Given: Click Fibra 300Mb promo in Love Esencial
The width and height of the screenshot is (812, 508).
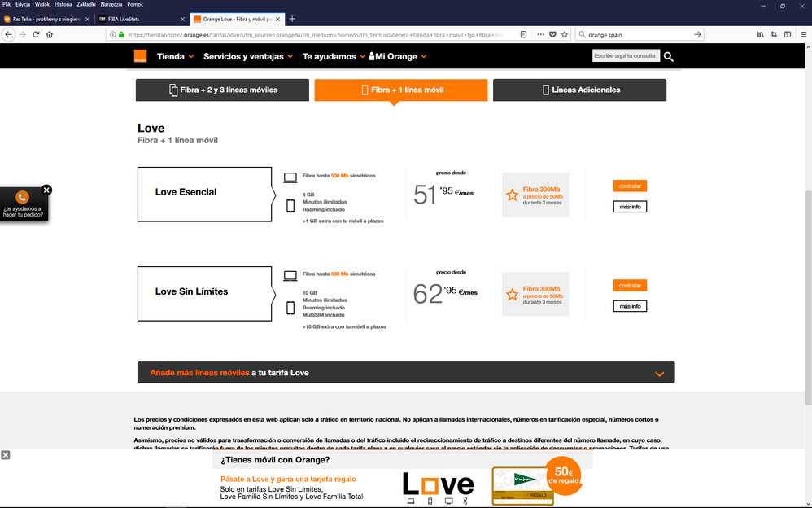Looking at the screenshot, I should [535, 195].
